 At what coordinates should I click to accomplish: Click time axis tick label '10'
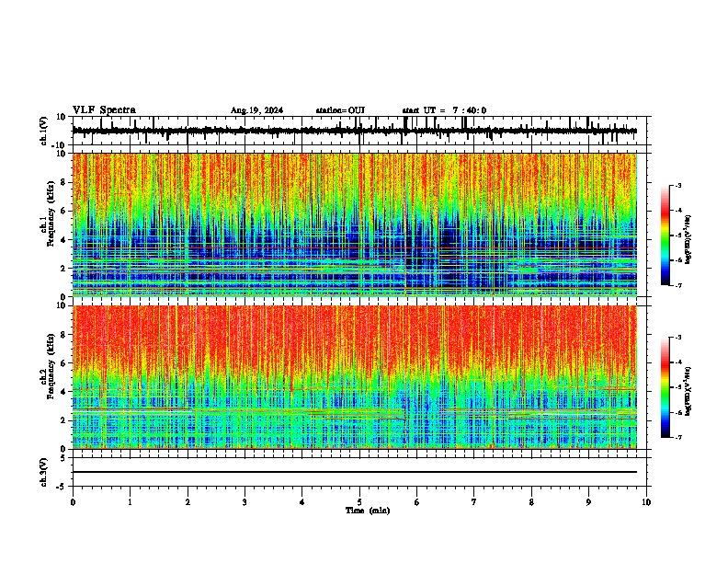[646, 502]
